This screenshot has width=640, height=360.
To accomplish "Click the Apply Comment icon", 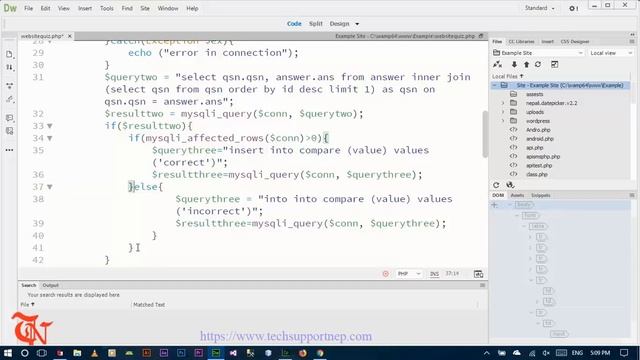I will pyautogui.click(x=9, y=118).
